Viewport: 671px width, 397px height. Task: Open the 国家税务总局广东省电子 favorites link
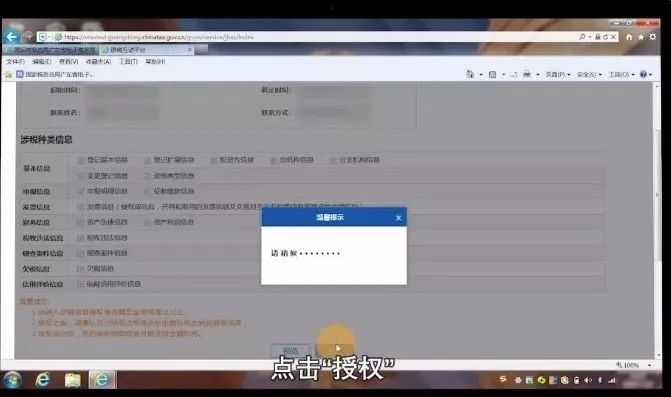point(55,74)
